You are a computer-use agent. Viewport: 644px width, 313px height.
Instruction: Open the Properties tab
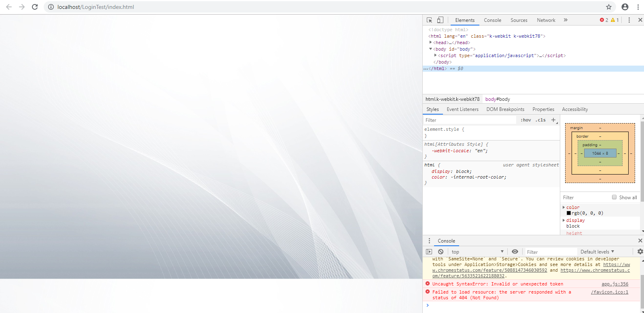543,109
